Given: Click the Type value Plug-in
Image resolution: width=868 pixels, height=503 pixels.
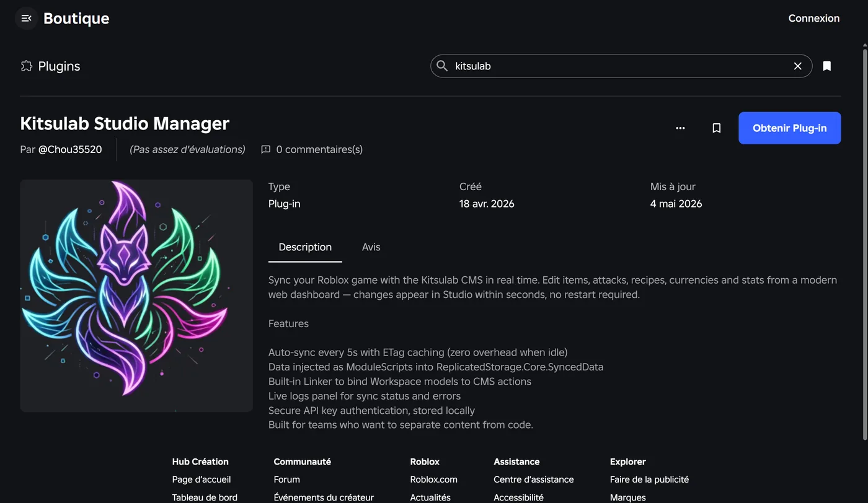Looking at the screenshot, I should point(284,204).
